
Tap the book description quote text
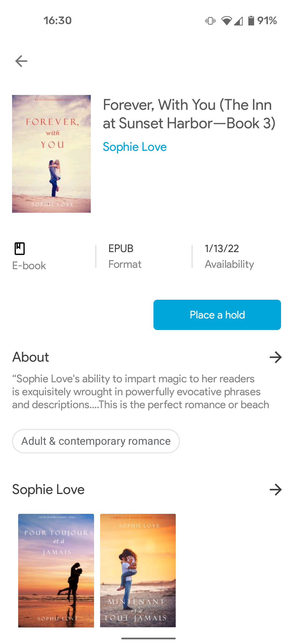140,392
